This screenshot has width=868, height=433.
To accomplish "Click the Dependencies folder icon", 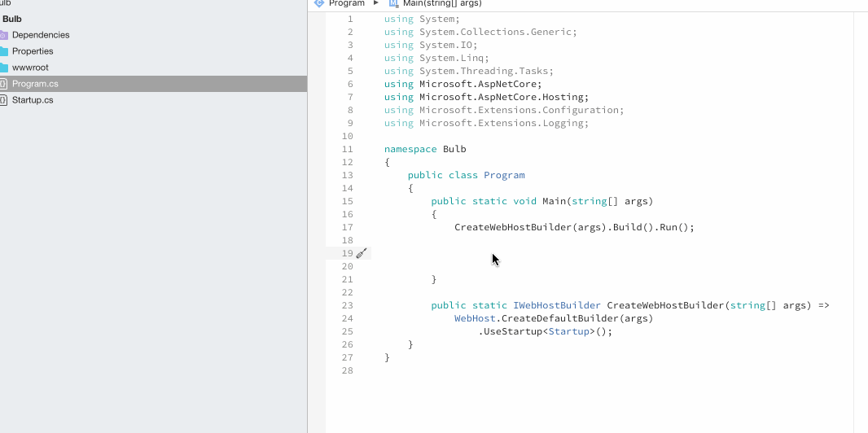I will point(3,35).
